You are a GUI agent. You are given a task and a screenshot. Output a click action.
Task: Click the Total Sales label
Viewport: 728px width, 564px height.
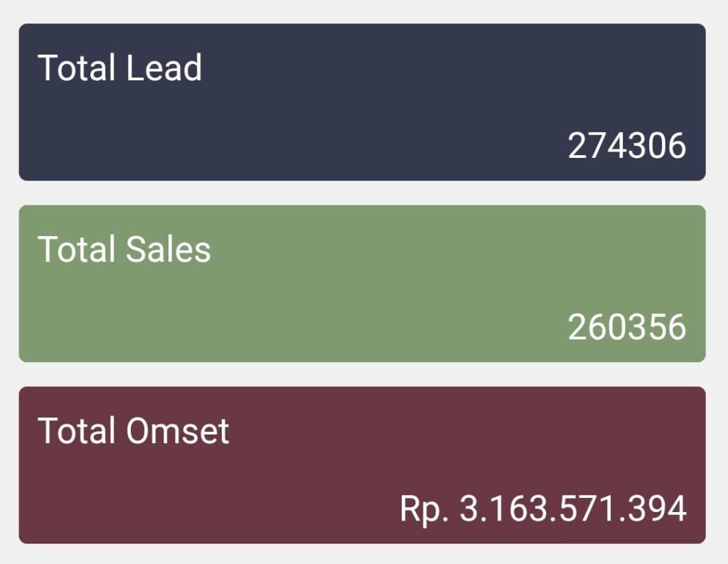pos(124,250)
